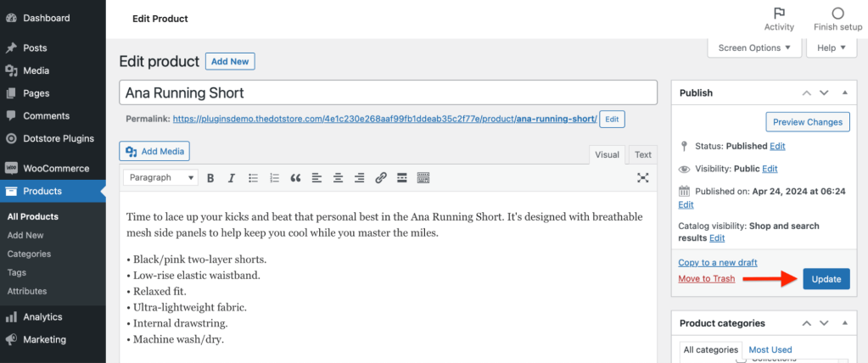The width and height of the screenshot is (868, 363).
Task: Enable distraction-free fullscreen editor mode
Action: (643, 178)
